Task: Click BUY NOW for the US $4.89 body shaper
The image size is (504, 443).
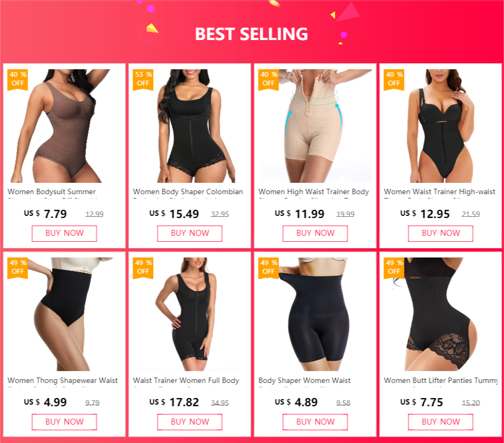Action: pos(315,422)
